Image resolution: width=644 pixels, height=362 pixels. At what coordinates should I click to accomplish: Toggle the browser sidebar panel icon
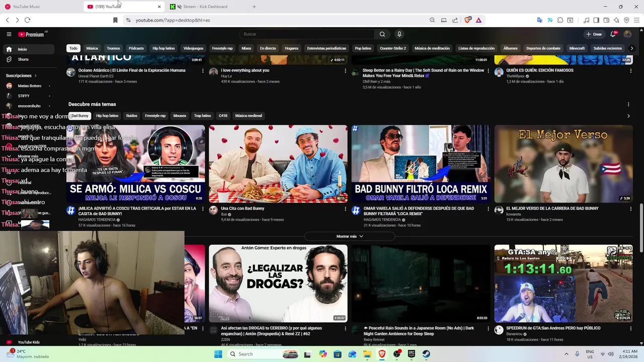pos(596,20)
